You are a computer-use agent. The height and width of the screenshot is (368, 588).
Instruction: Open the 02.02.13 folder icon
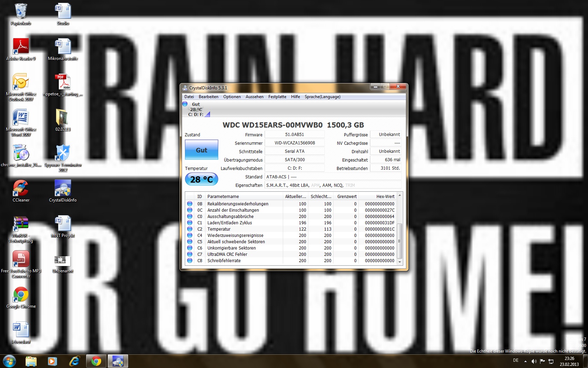[x=63, y=120]
